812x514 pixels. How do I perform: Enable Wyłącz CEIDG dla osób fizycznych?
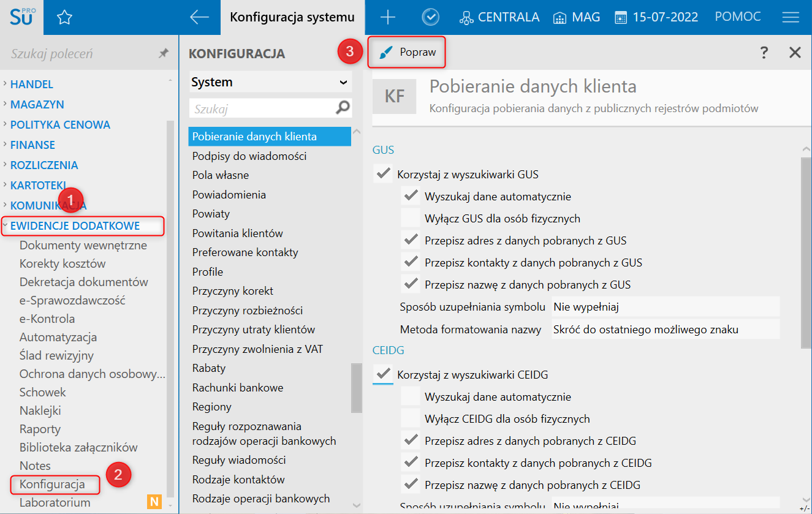410,418
